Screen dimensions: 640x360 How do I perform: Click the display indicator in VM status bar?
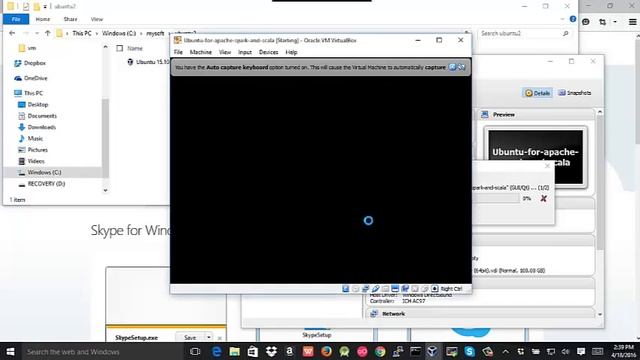(x=395, y=289)
